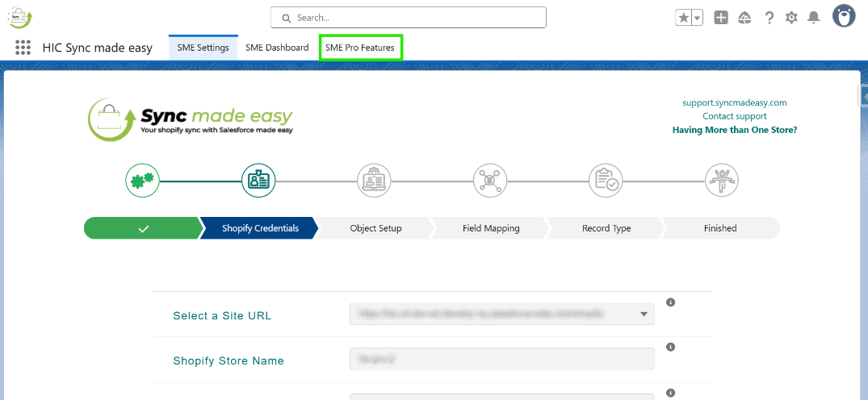The width and height of the screenshot is (868, 400).
Task: Click the ID badge credentials step icon
Action: pos(258,181)
